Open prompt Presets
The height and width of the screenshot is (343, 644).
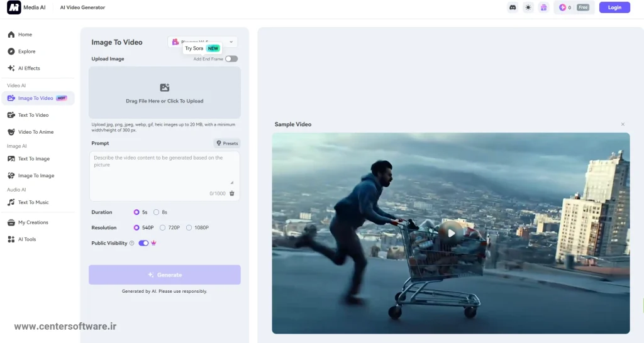point(227,143)
